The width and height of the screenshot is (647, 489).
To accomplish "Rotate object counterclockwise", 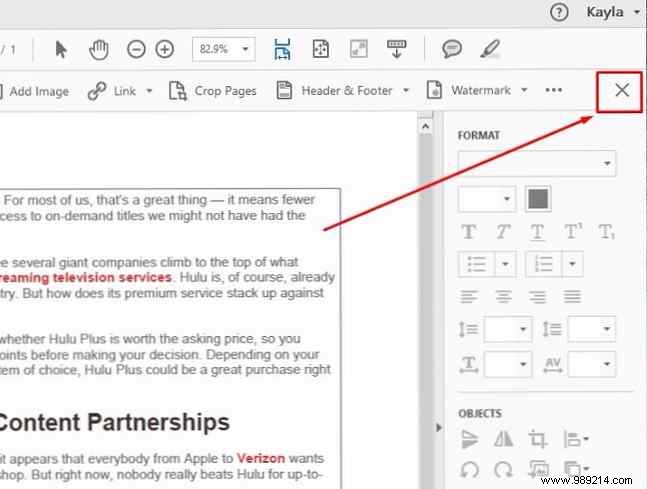I will 470,470.
